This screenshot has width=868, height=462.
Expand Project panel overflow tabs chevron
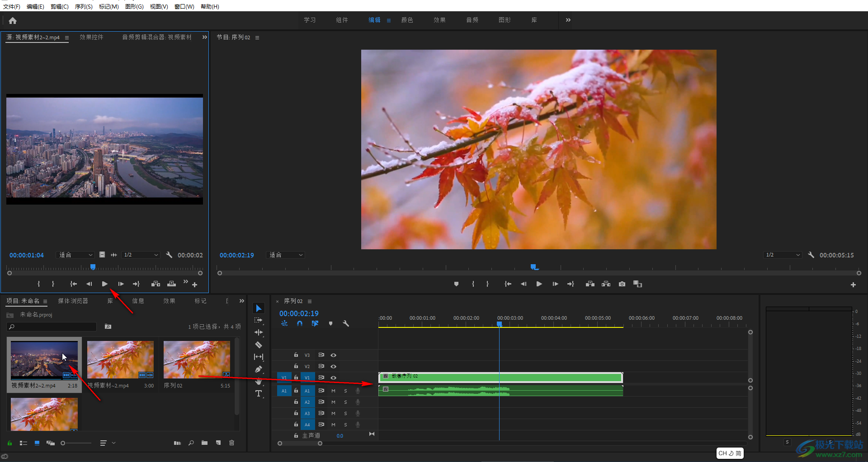point(242,301)
